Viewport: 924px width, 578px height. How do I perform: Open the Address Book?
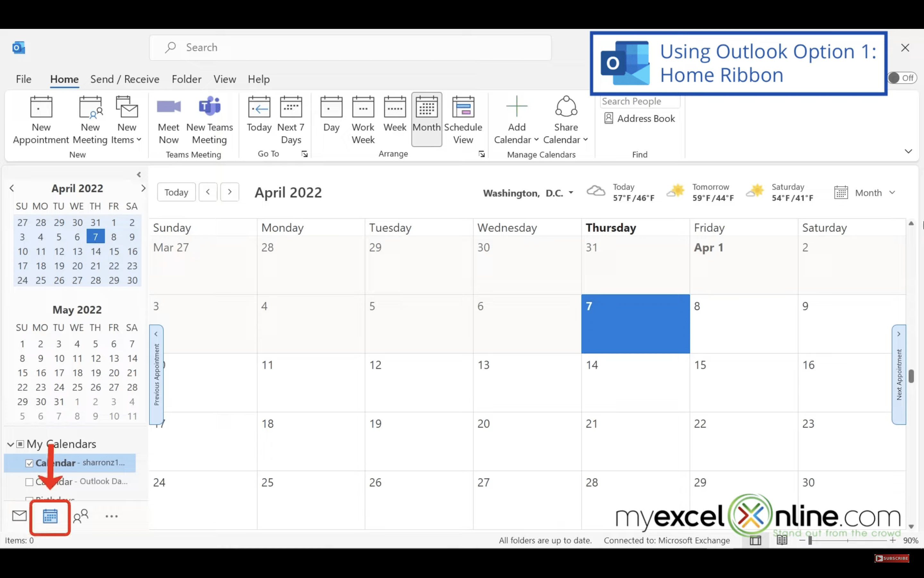point(639,118)
